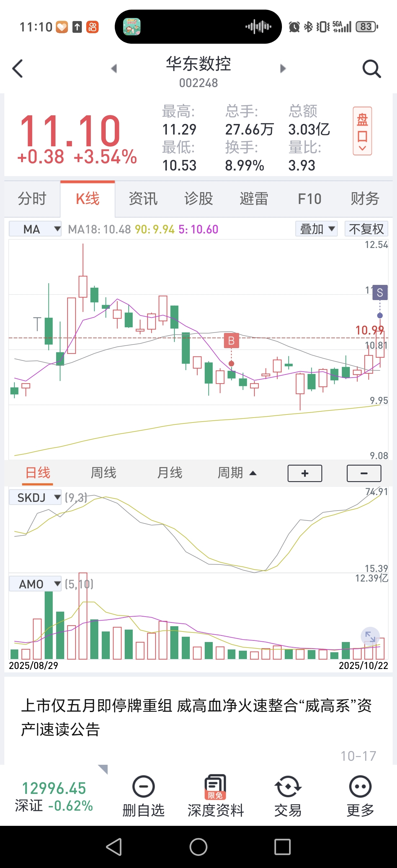
Task: Expand the SKDJ indicator dropdown
Action: point(35,497)
